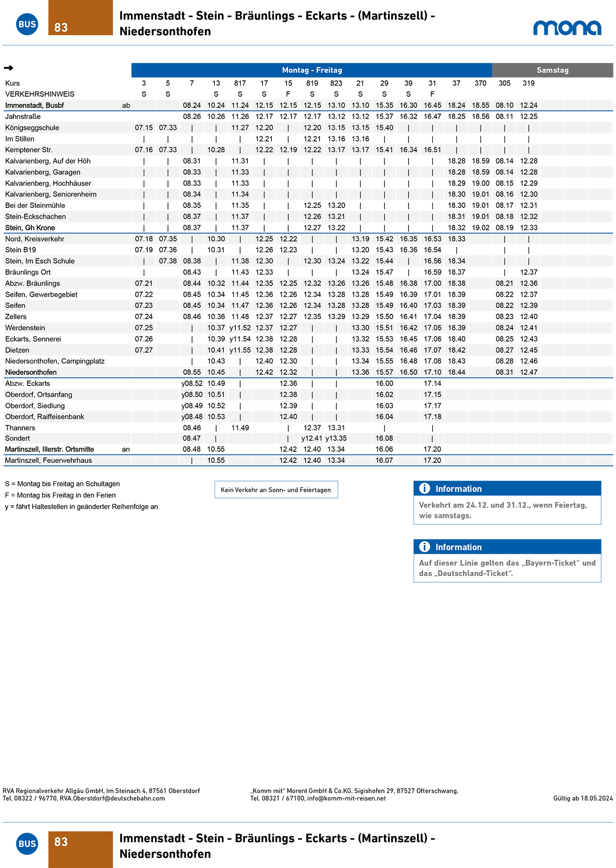This screenshot has width=616, height=868.
Task: Select 'Stein, Gh Krone' stop label
Action: coord(30,228)
